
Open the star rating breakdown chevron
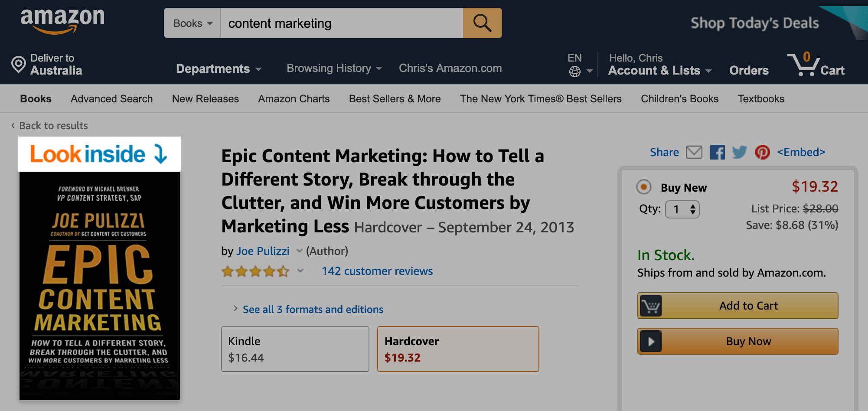click(x=300, y=271)
